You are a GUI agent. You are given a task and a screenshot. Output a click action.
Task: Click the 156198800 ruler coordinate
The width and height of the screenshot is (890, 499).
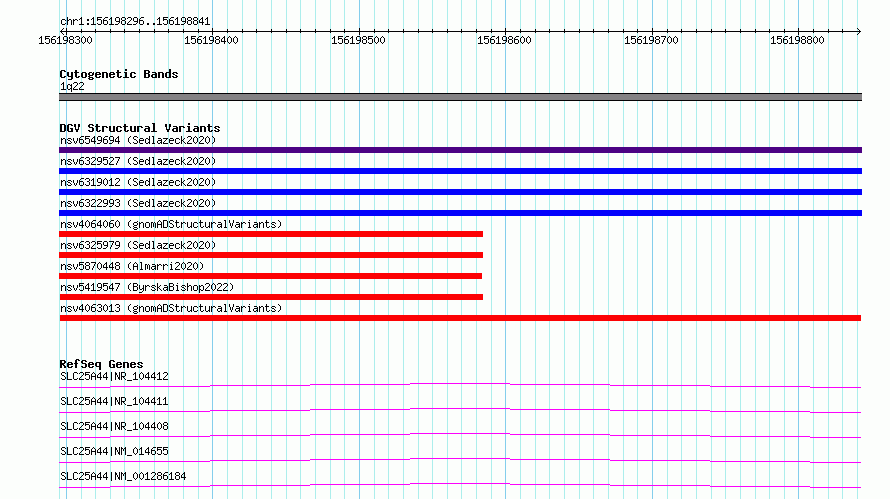pyautogui.click(x=797, y=40)
